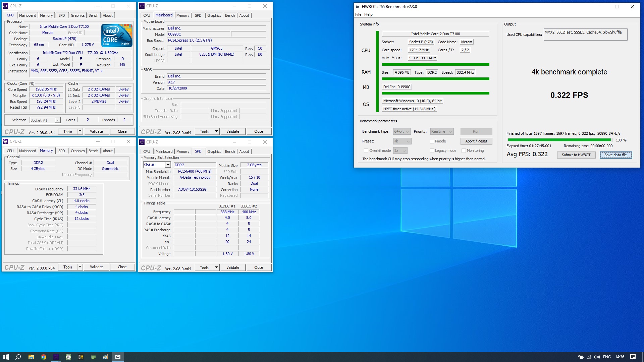Open the Priority Realtime dropdown
Screen dimensions: 644x362
[x=442, y=132]
